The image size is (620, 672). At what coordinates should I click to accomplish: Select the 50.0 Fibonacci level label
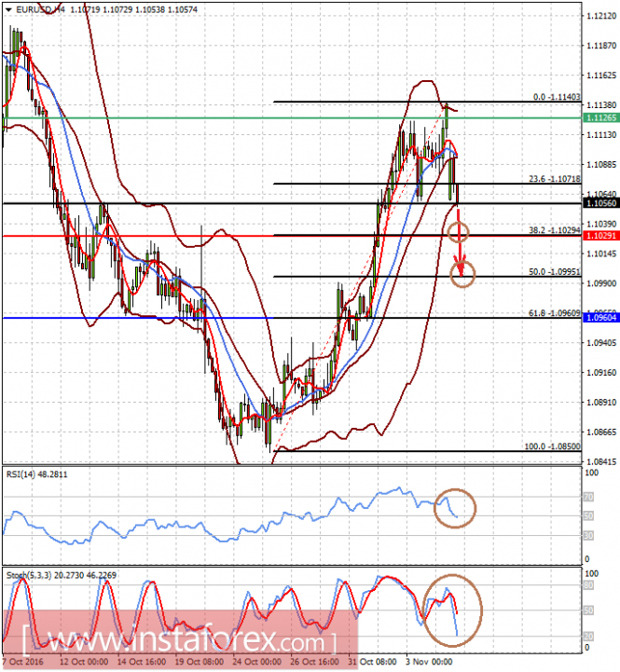pos(555,272)
